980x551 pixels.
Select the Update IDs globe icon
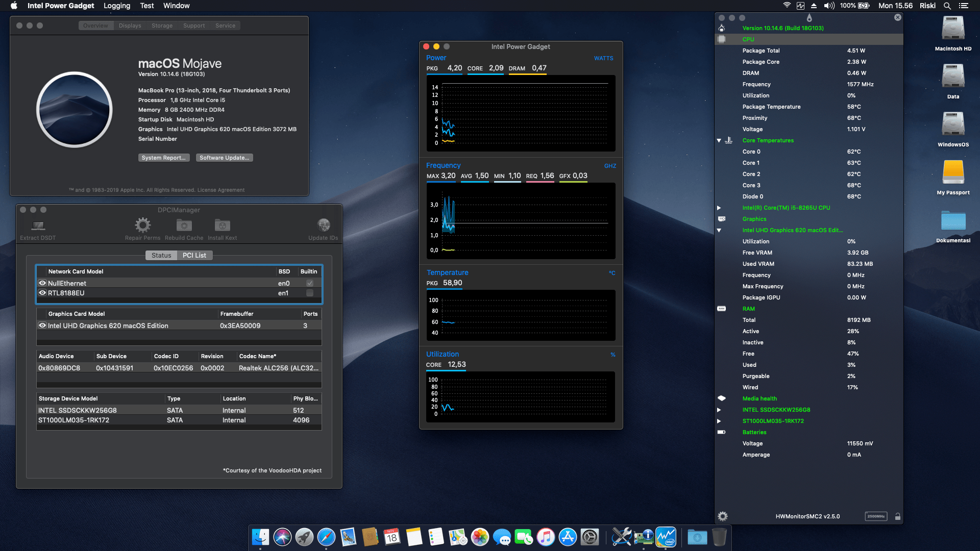324,224
